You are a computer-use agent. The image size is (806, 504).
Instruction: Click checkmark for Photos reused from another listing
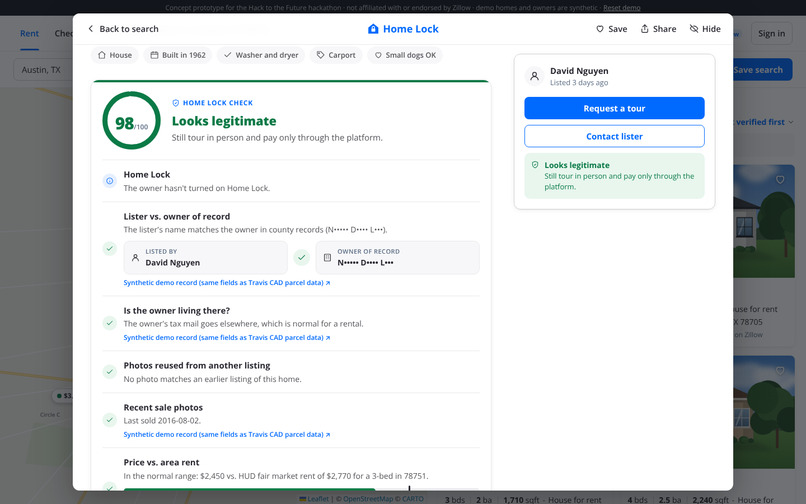click(109, 372)
